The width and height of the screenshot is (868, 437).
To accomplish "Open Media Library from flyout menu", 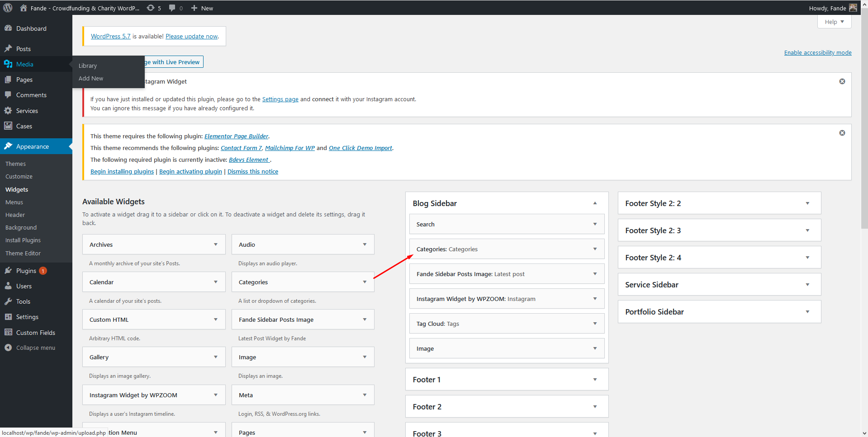I will (x=88, y=66).
